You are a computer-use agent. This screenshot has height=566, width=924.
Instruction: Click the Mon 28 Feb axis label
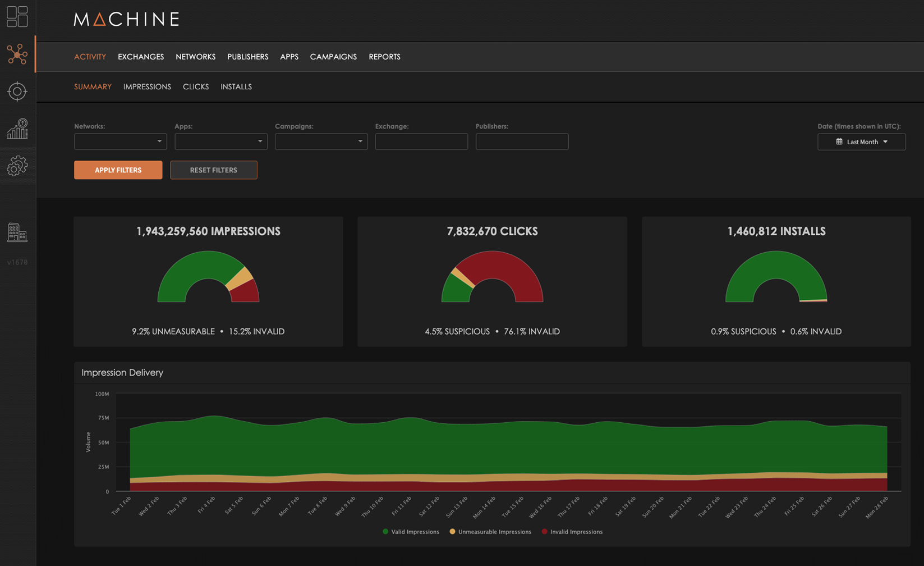877,506
